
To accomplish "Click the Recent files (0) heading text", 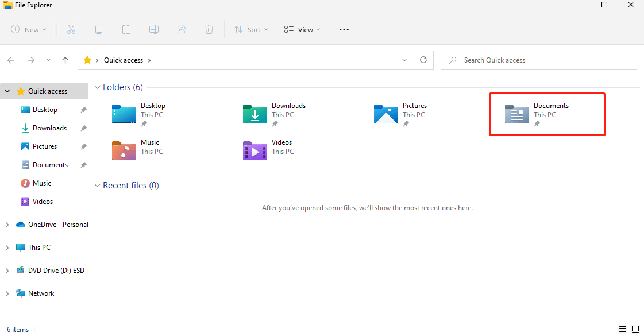I will click(130, 186).
